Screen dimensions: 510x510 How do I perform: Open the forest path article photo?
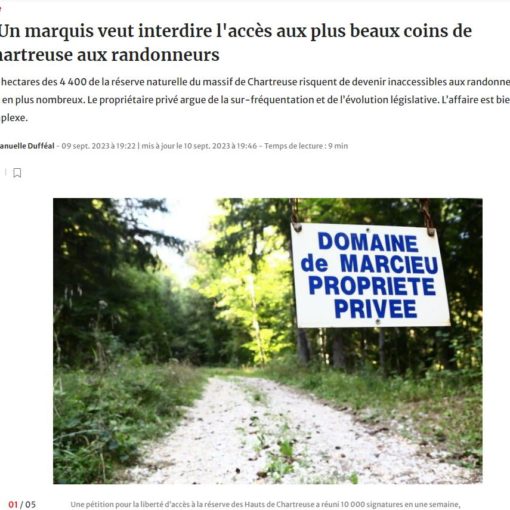pyautogui.click(x=268, y=341)
